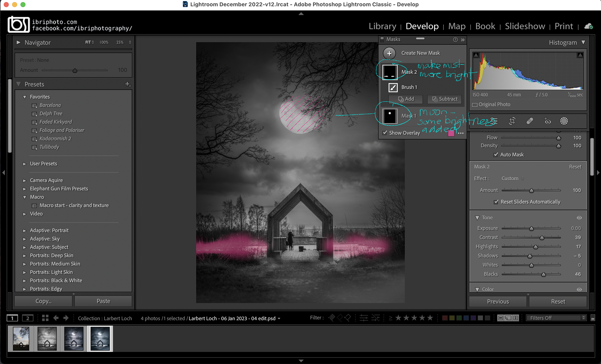Click the Copy... settings button
This screenshot has width=601, height=364.
(44, 301)
